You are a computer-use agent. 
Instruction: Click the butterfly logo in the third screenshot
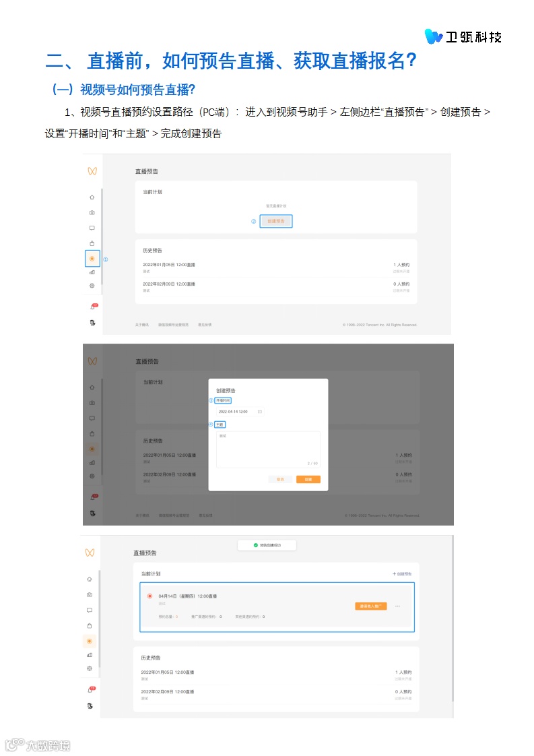tap(90, 553)
